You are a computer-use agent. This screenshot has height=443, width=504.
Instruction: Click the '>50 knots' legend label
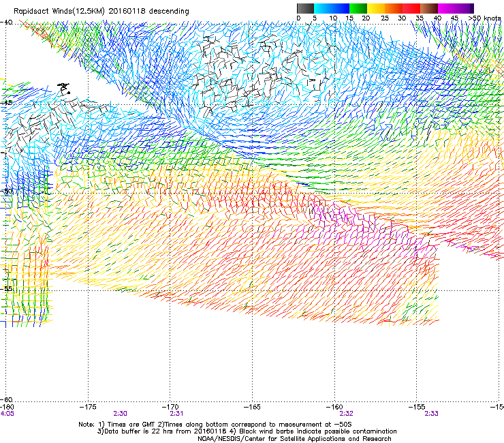[x=485, y=18]
